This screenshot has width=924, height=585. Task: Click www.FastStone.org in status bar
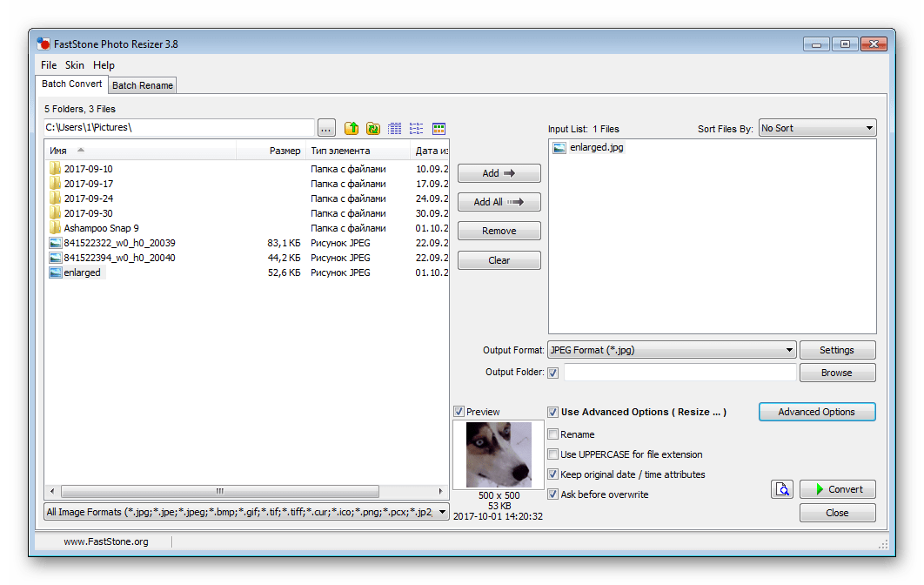[106, 541]
